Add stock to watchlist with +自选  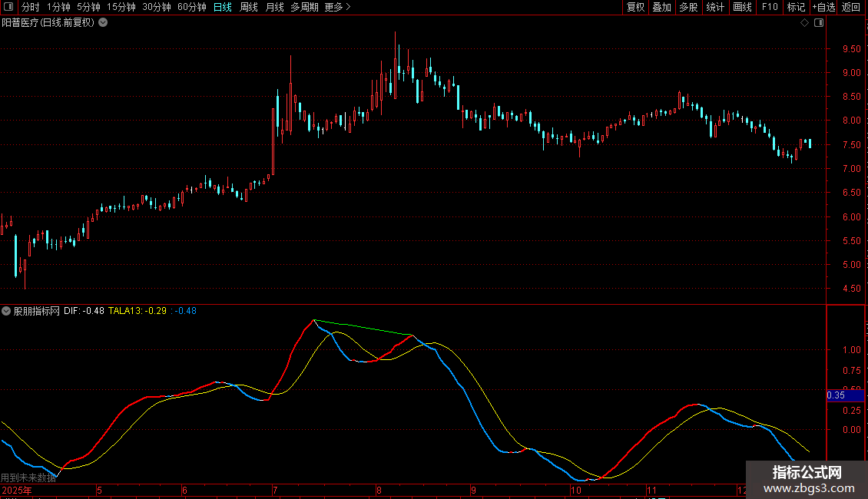point(823,7)
